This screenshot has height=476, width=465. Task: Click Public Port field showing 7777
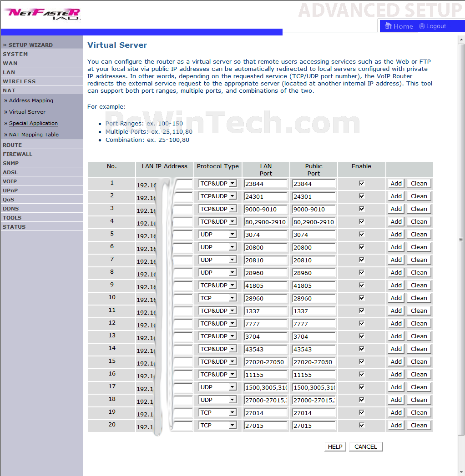(x=313, y=324)
